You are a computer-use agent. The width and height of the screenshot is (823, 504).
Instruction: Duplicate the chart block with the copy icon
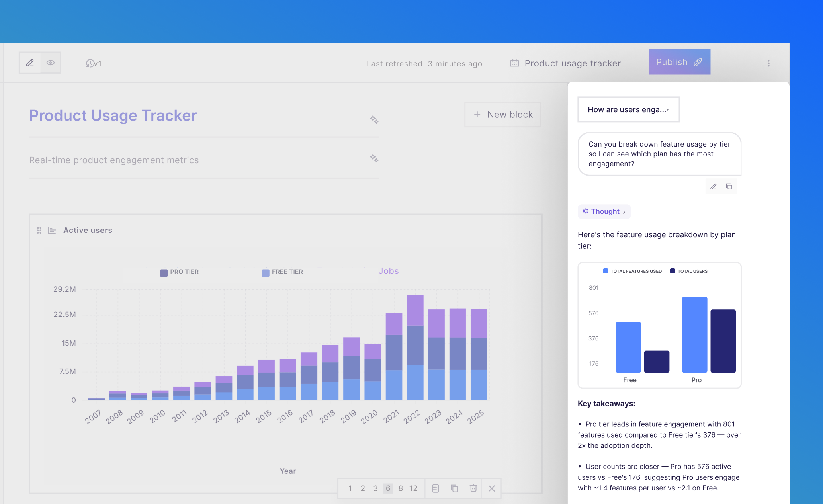click(x=454, y=488)
